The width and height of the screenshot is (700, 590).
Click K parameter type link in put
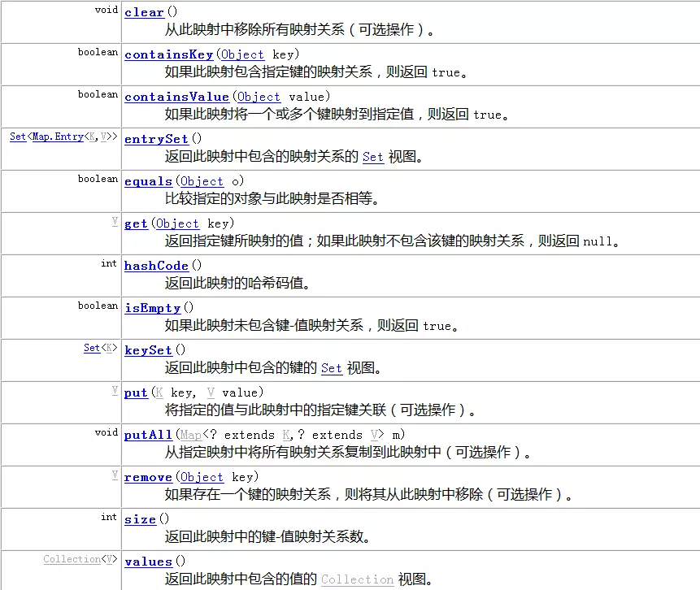[x=159, y=393]
